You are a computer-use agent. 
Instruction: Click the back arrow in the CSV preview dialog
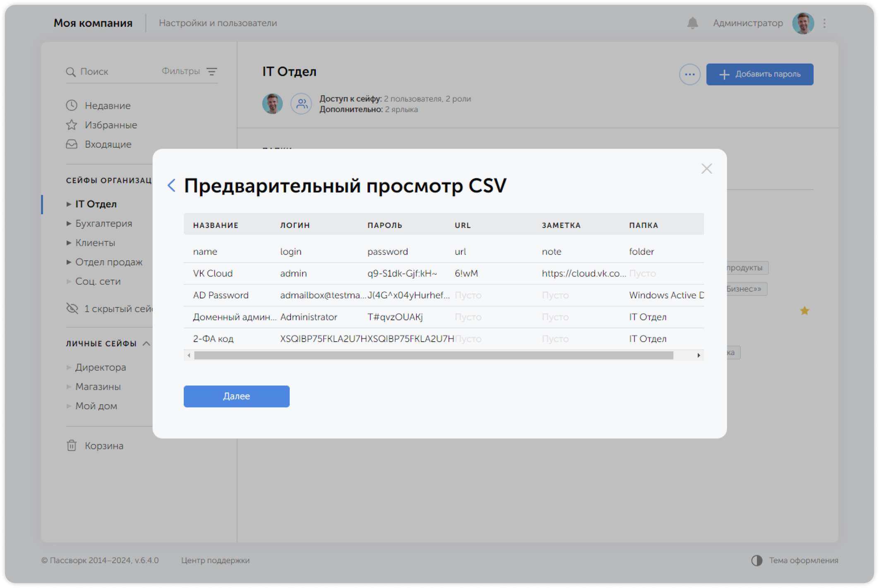click(x=171, y=186)
